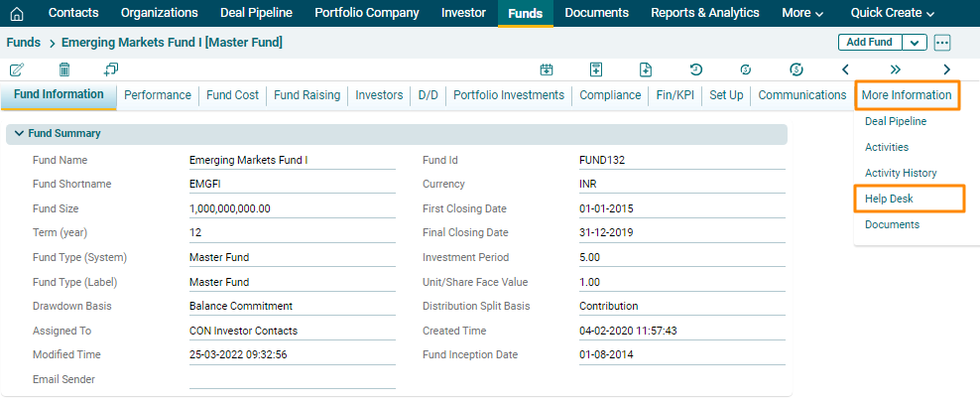Open the Add Fund dropdown arrow

(x=915, y=43)
